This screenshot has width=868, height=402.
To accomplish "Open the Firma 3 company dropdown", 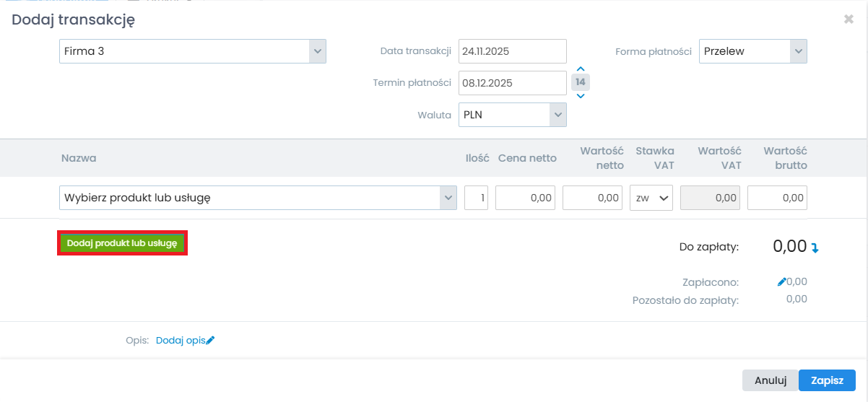I will (x=318, y=51).
